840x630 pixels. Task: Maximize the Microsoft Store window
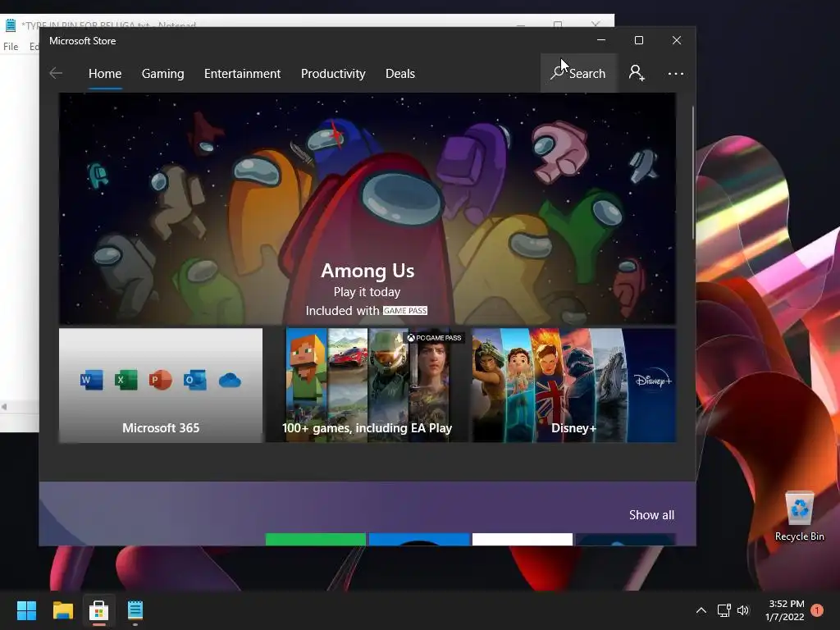[x=638, y=40]
